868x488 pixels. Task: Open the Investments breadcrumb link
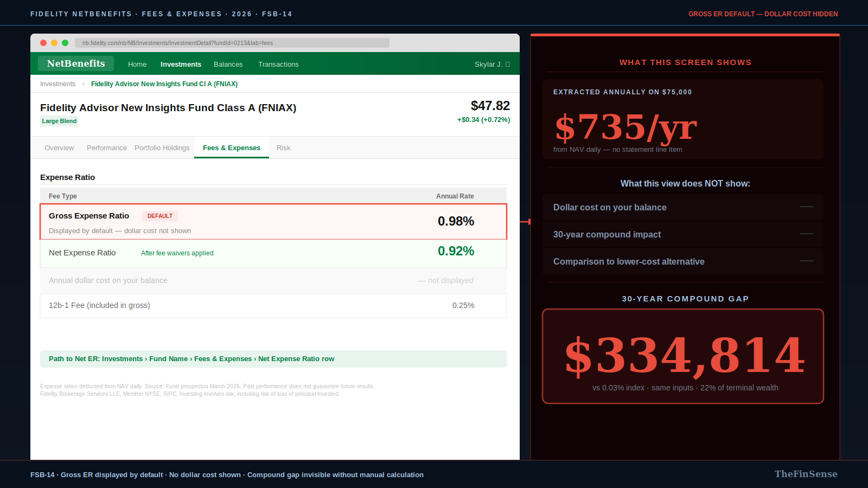pyautogui.click(x=58, y=84)
